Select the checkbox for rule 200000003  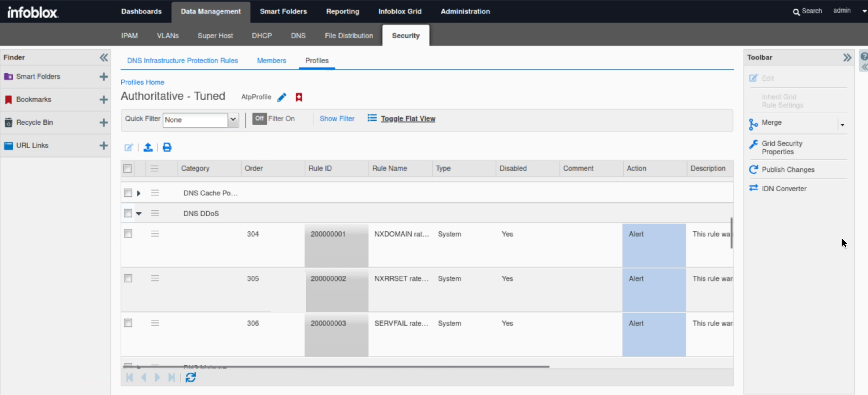[x=128, y=323]
